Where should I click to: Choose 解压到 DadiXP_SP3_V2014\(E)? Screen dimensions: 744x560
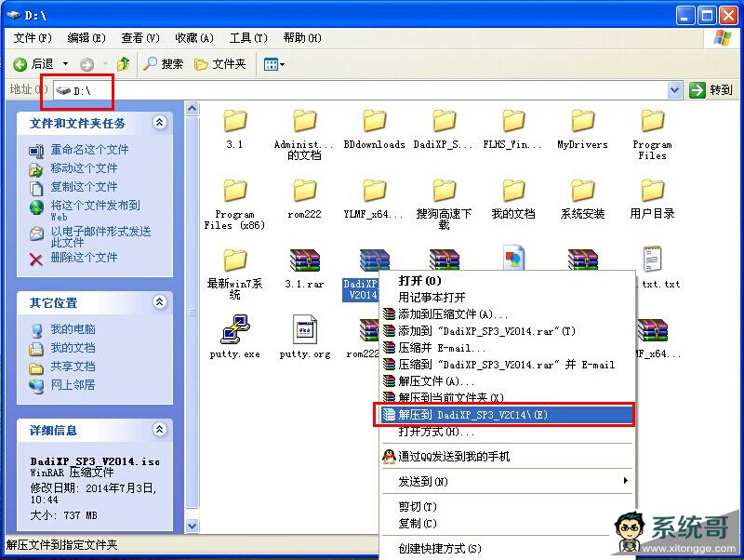[x=508, y=415]
